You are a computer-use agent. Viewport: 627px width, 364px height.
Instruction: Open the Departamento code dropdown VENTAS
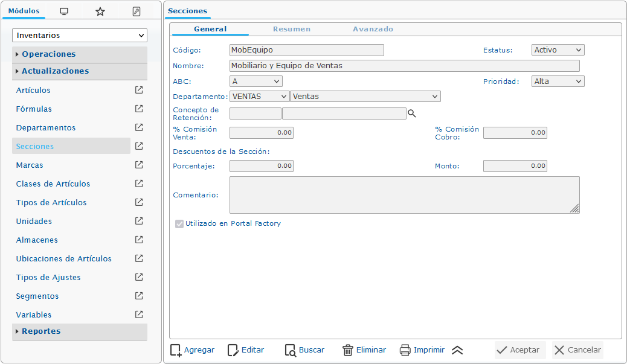[x=260, y=97]
